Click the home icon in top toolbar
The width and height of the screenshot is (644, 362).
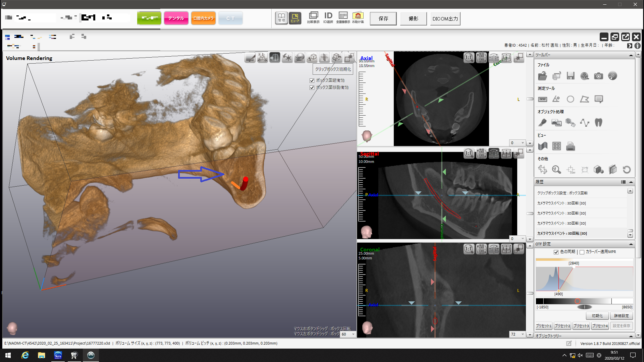tap(358, 17)
